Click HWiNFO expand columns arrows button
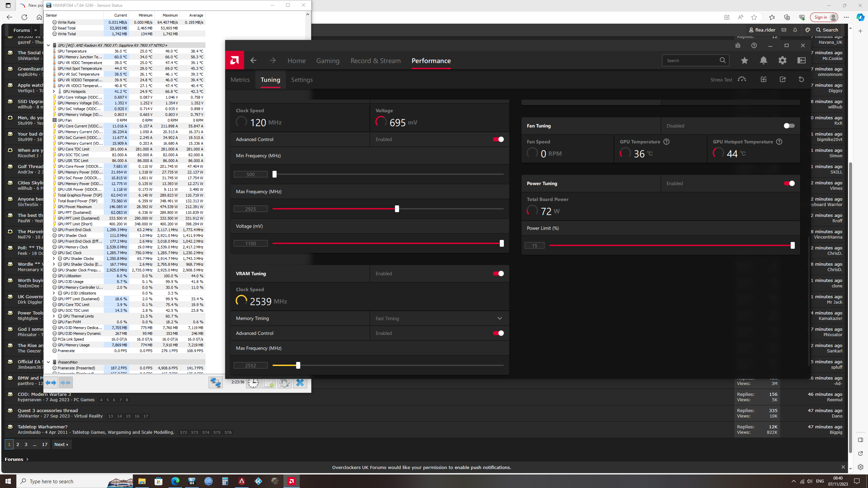The width and height of the screenshot is (868, 488). [x=51, y=383]
